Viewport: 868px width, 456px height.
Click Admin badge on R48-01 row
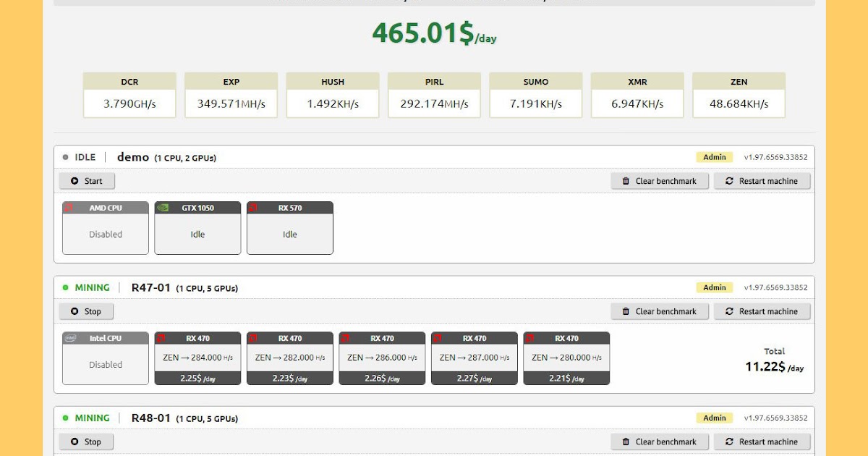[715, 418]
